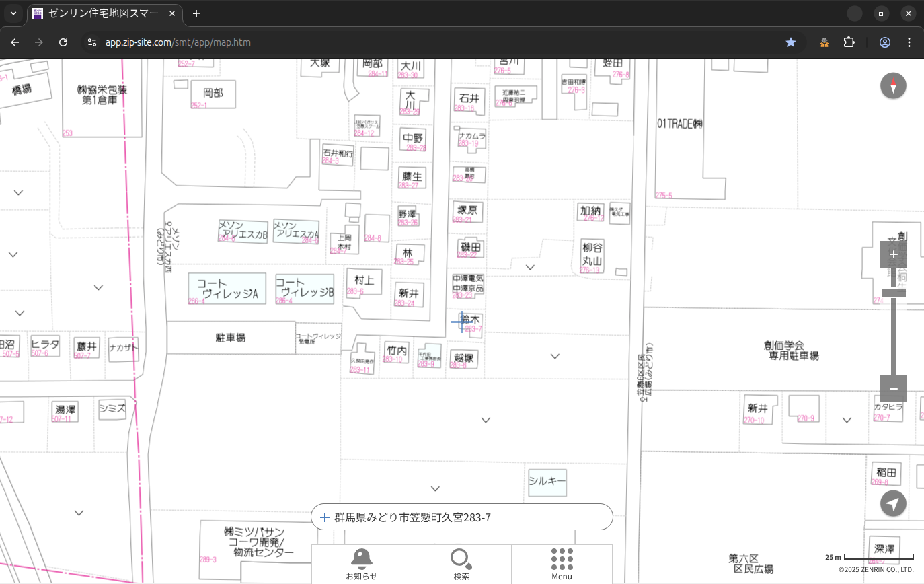Select the ゼンリン住宅地図 browser tab
Viewport: 924px width, 584px height.
[101, 13]
